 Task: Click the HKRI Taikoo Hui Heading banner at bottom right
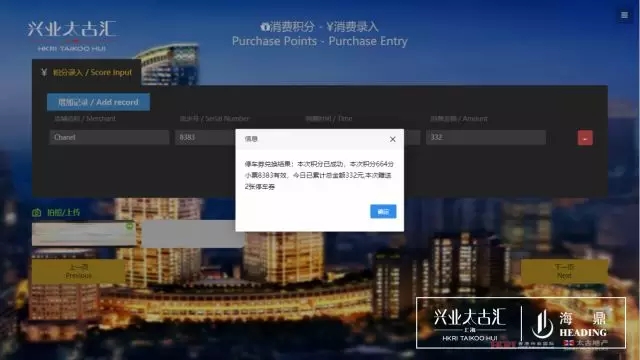(521, 323)
